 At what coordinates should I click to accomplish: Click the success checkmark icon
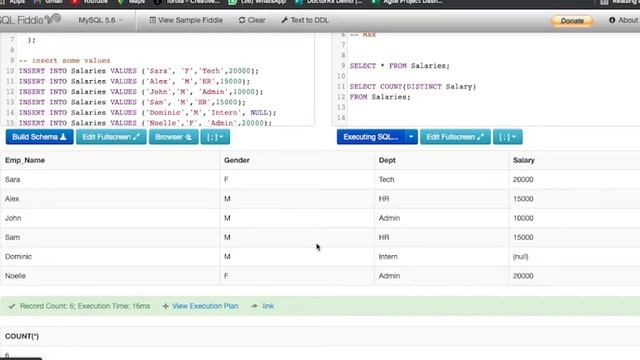pyautogui.click(x=12, y=306)
